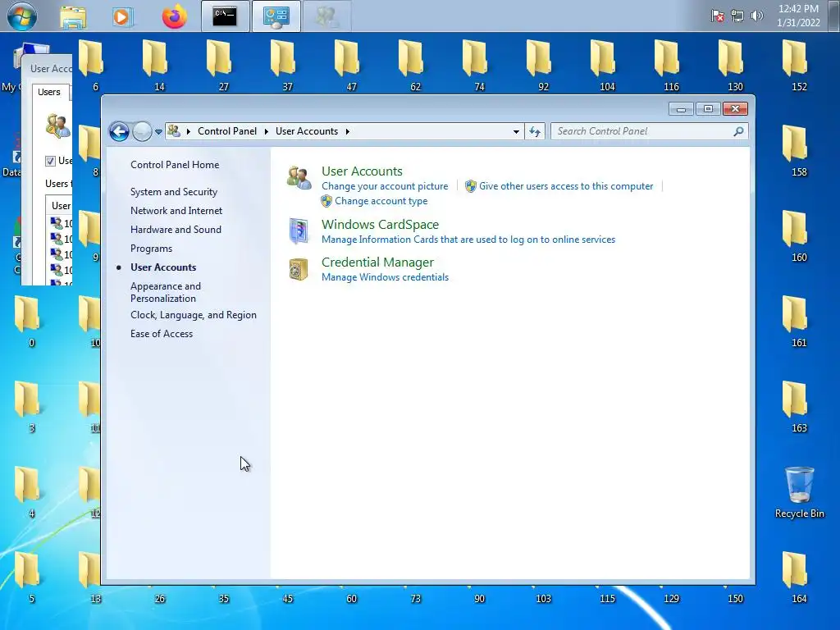Open Hardware and Sound category
Screen dimensions: 840x630
(176, 230)
